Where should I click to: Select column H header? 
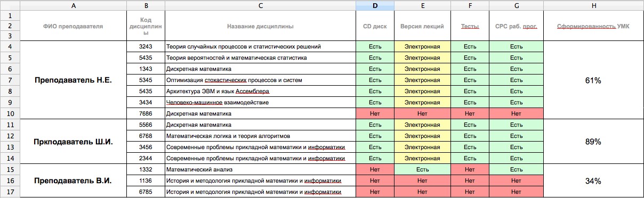click(x=593, y=5)
